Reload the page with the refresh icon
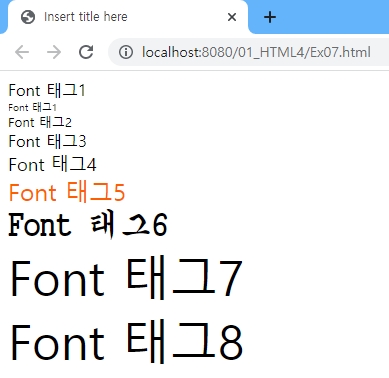Viewport: 389px width, 378px height. pyautogui.click(x=86, y=52)
